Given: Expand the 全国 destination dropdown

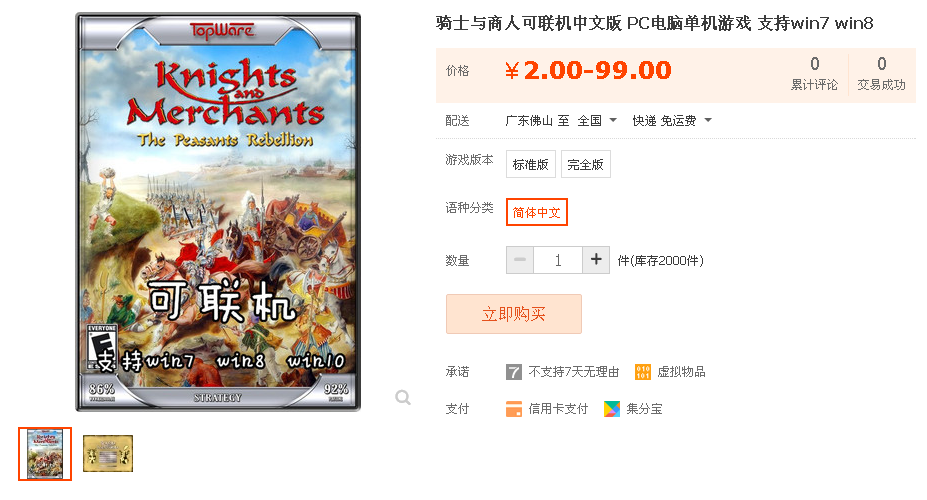Looking at the screenshot, I should [597, 121].
